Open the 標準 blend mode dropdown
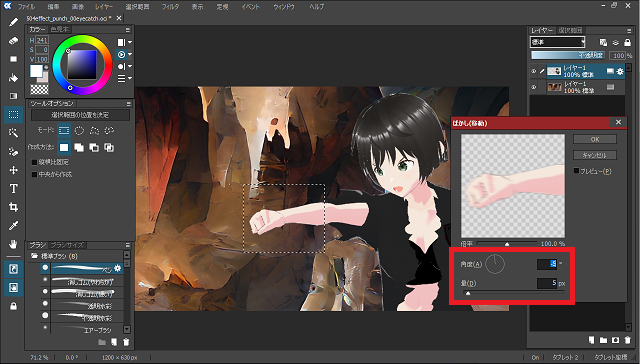 [x=558, y=42]
